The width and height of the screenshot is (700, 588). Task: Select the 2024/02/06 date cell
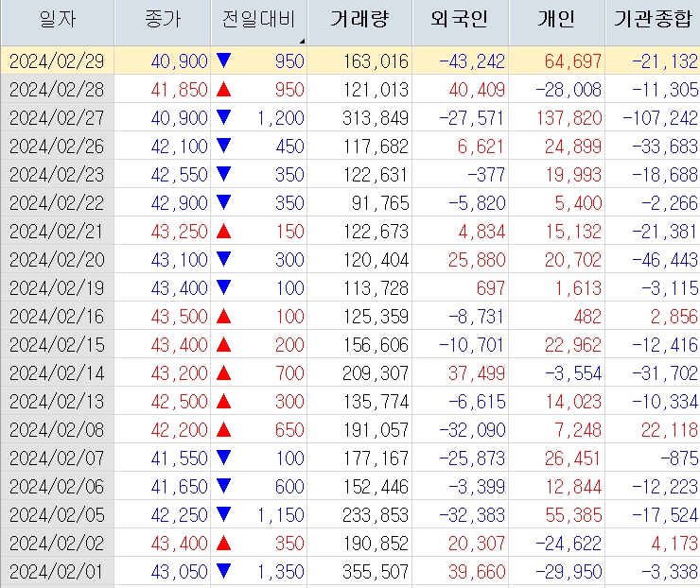(x=57, y=487)
